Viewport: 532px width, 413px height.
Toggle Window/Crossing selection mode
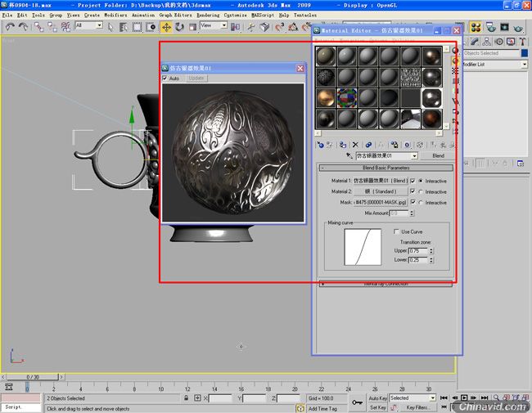[151, 27]
